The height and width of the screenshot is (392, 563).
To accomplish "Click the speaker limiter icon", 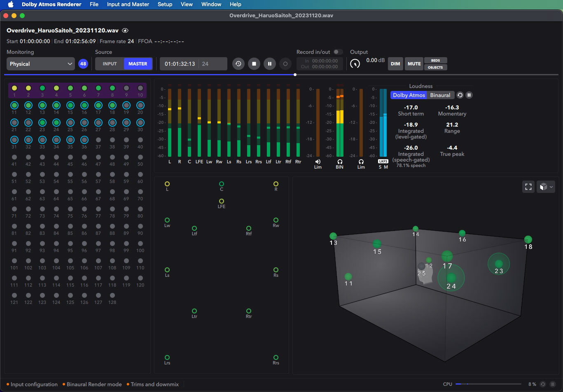I will coord(318,162).
